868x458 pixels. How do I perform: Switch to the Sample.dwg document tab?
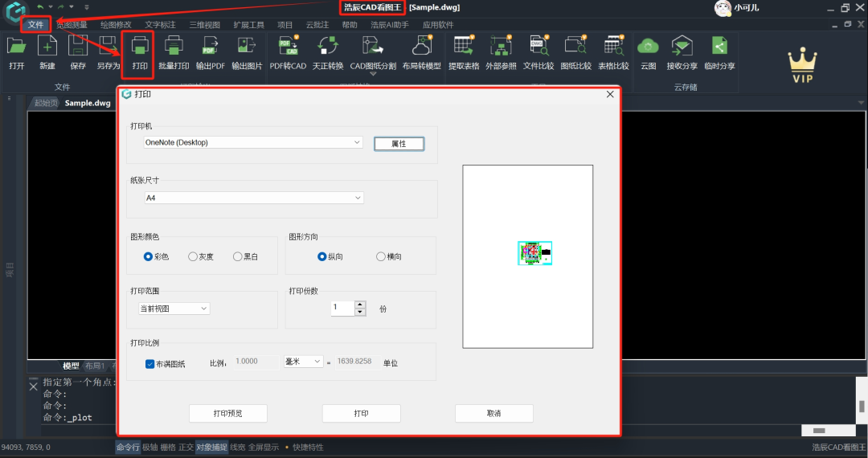88,103
